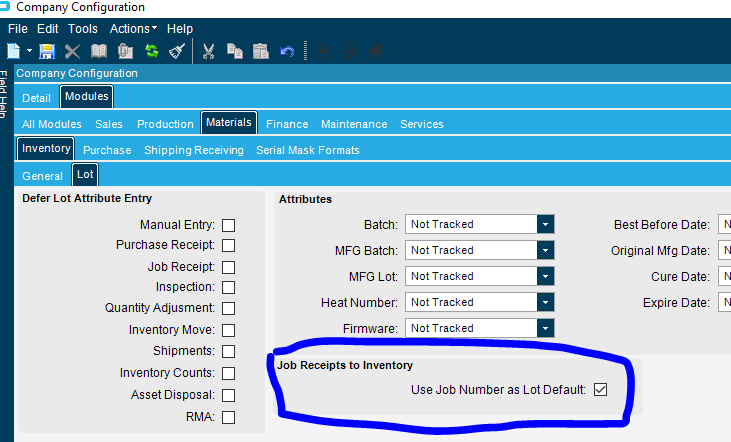Select the Materials tab
The image size is (731, 442).
229,123
